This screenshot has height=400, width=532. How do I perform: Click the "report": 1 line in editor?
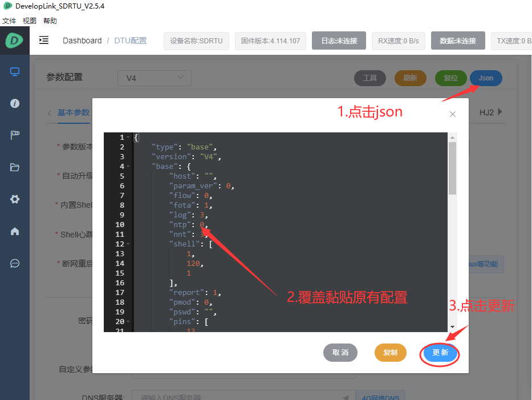click(195, 292)
